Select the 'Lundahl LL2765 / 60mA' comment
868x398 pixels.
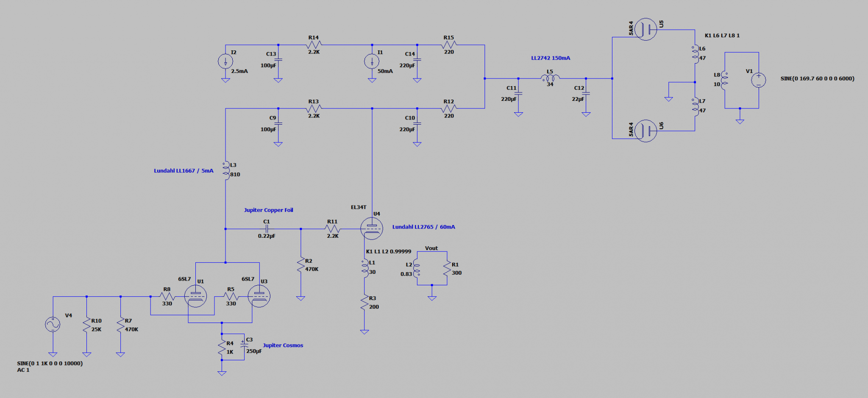(423, 227)
